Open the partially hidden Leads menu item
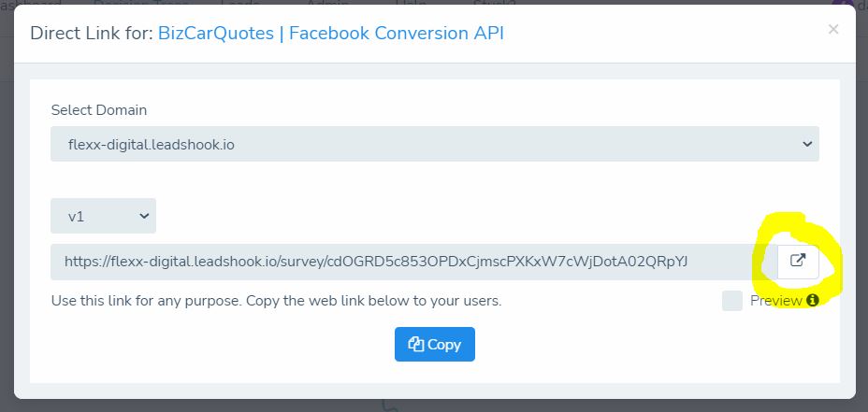This screenshot has height=412, width=868. pyautogui.click(x=240, y=3)
